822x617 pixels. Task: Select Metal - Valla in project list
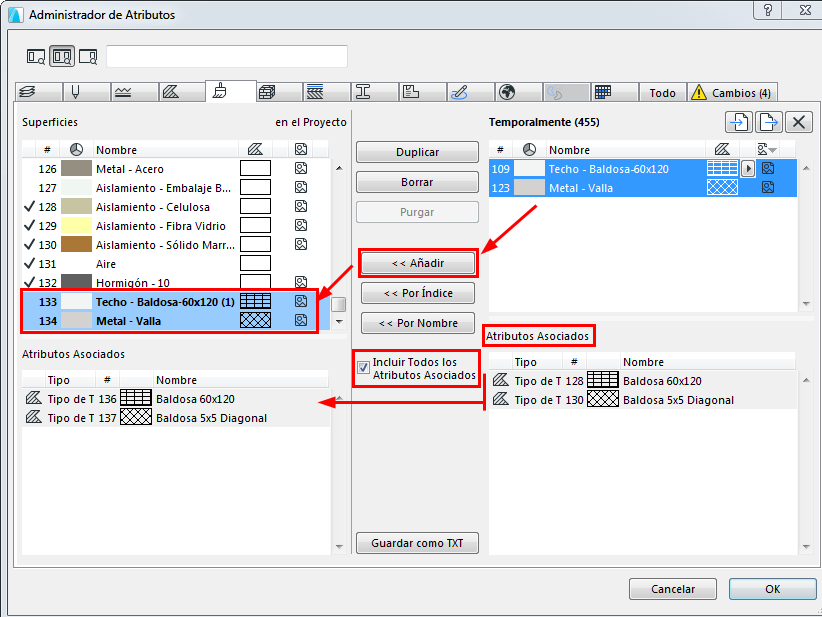176,321
